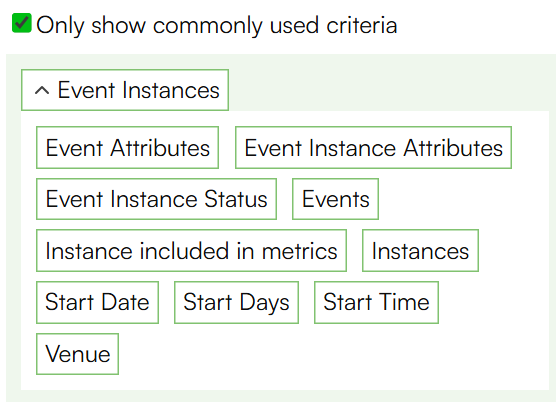Hide the Event Instances criteria list
This screenshot has height=402, width=556.
click(125, 90)
